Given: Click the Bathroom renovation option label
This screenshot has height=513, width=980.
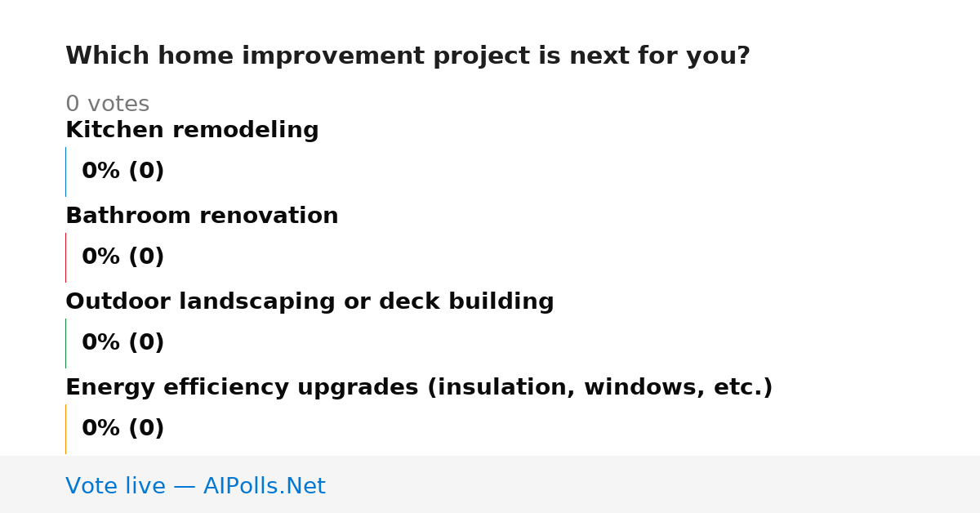Looking at the screenshot, I should [x=202, y=216].
